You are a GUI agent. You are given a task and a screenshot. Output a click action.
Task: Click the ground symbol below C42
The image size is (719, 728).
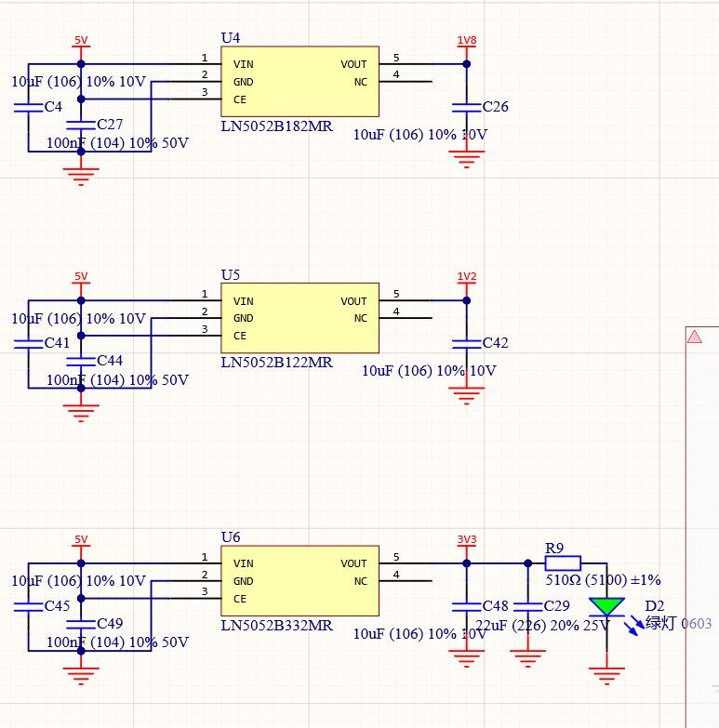tap(466, 396)
